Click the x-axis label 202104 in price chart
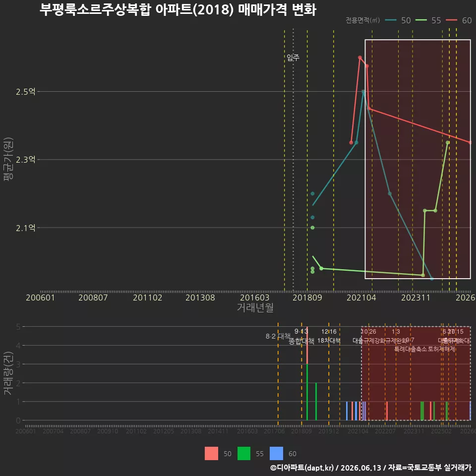The width and height of the screenshot is (476, 476). pyautogui.click(x=361, y=297)
